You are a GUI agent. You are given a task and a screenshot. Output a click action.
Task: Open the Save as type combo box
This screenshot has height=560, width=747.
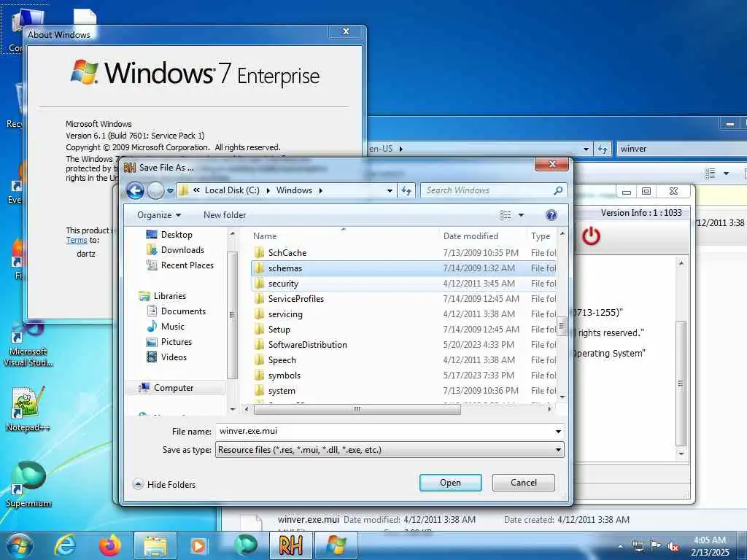coord(390,450)
